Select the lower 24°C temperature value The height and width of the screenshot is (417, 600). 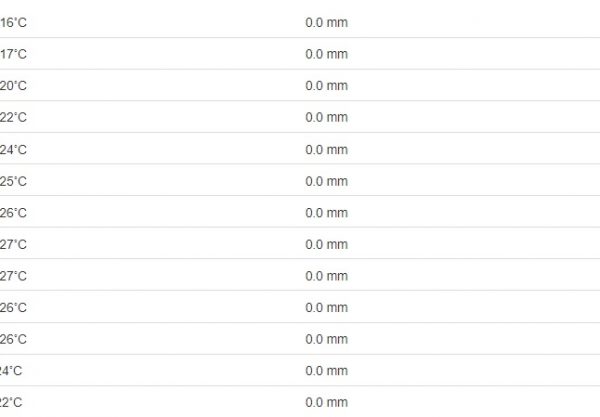pos(12,371)
